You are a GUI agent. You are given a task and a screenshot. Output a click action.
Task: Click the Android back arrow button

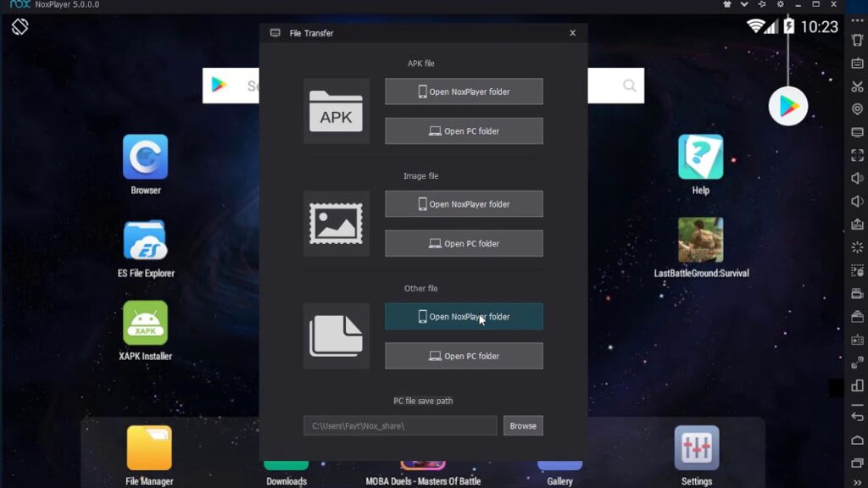[x=857, y=417]
